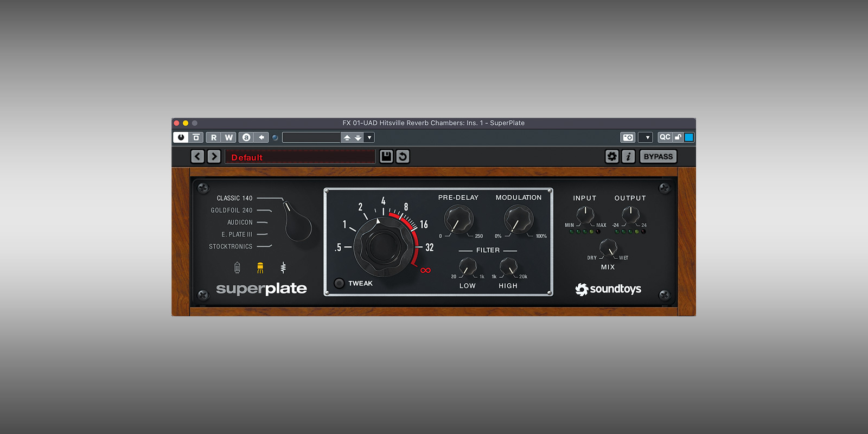
Task: Open the dropdown next to camera icon
Action: tap(645, 138)
